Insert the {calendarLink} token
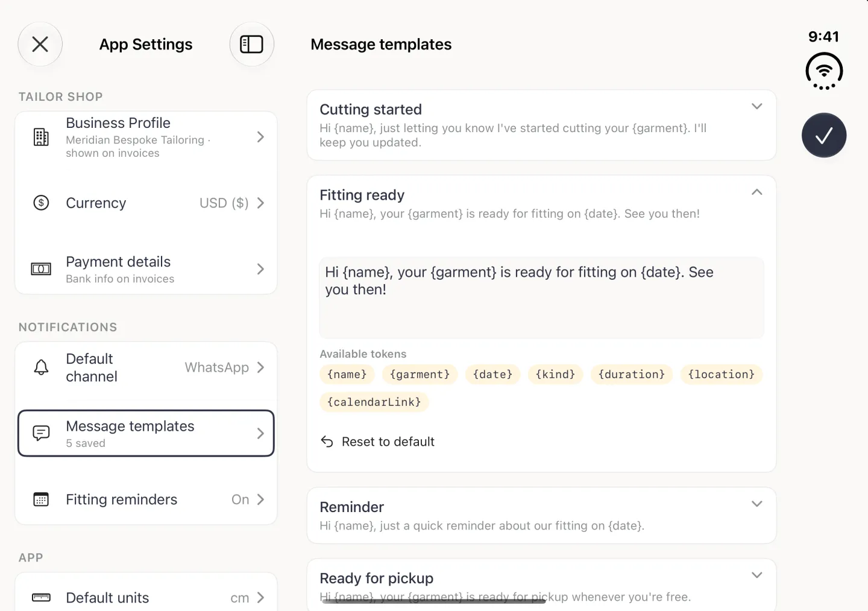This screenshot has width=868, height=611. (374, 402)
